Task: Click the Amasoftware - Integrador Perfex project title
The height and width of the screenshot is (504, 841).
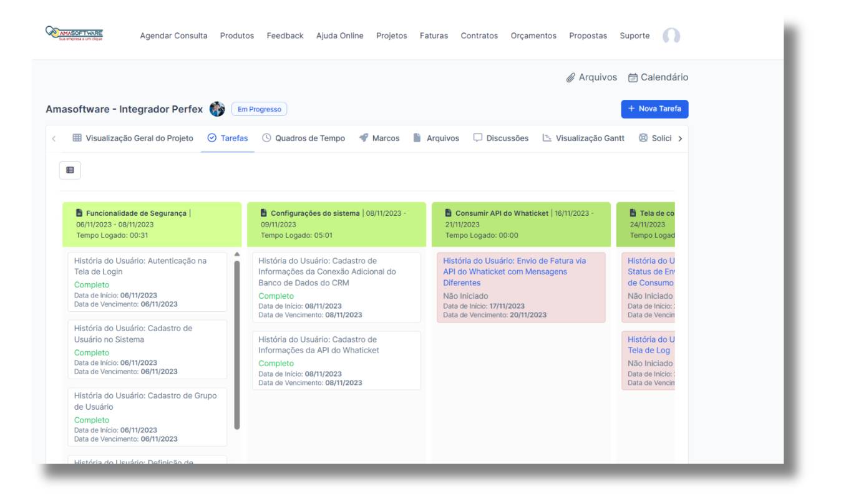Action: (x=124, y=109)
